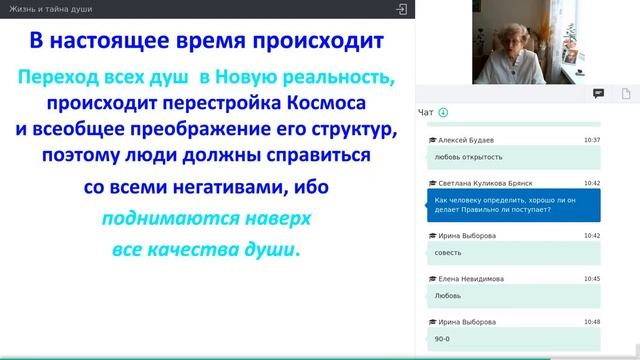Click the exit webinar icon in top bar

[x=401, y=9]
